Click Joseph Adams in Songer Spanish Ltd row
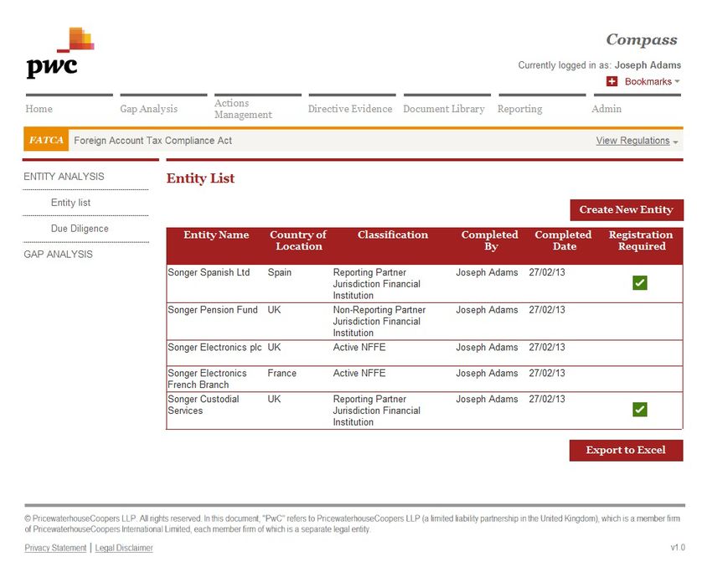Screen dimensions: 712x588 point(487,272)
